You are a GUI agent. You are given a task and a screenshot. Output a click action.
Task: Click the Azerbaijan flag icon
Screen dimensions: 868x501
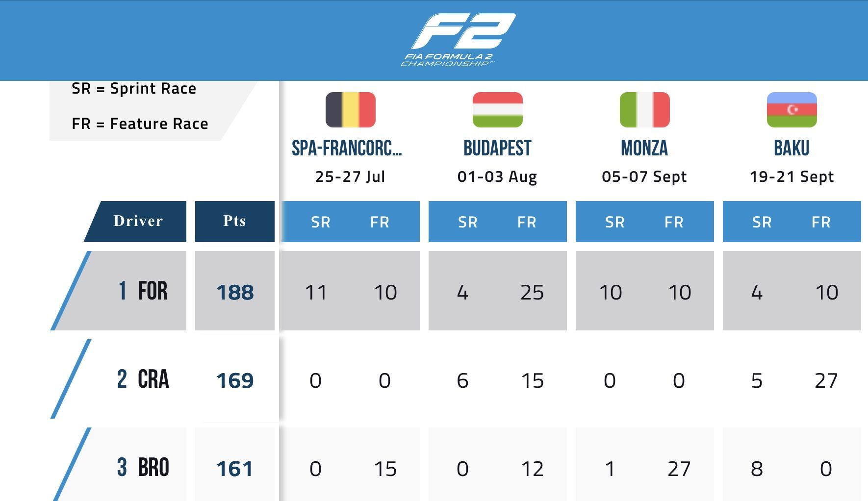[x=791, y=110]
